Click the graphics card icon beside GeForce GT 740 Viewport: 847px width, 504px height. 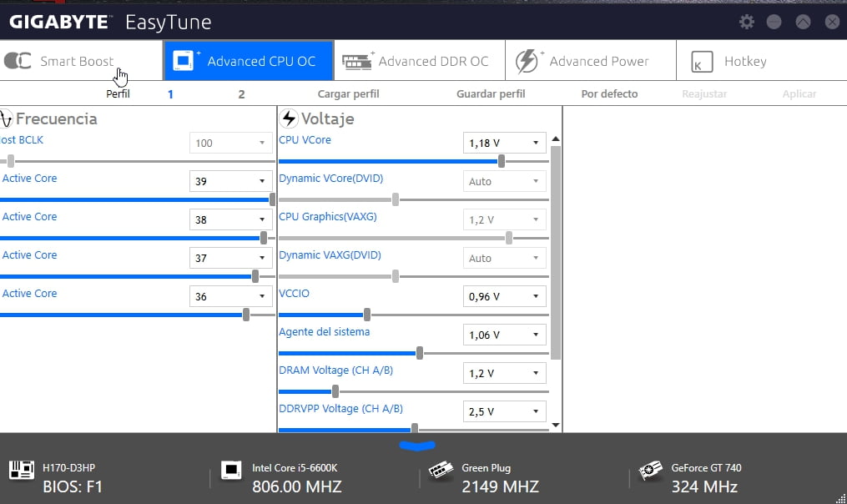point(650,470)
